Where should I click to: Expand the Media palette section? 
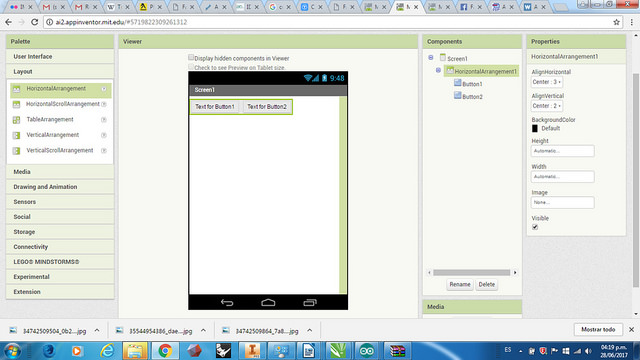coord(60,172)
